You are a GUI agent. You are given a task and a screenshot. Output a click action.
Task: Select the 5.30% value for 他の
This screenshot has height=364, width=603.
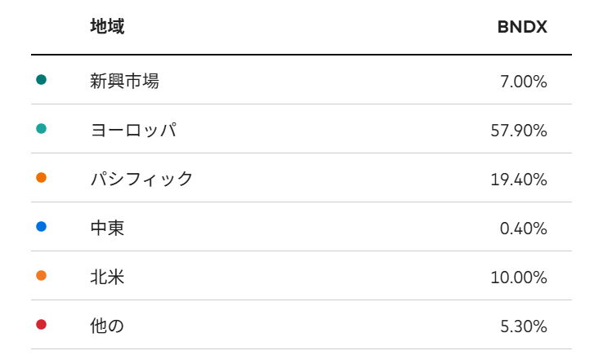[524, 326]
